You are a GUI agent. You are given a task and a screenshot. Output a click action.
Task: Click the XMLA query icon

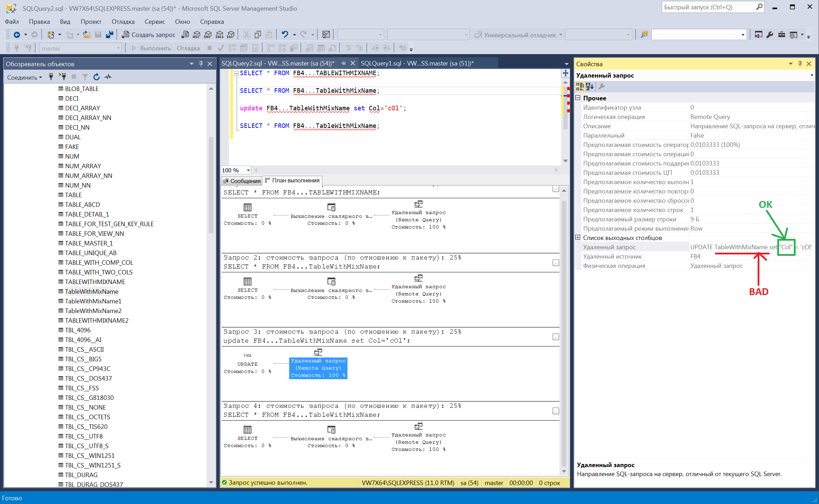tap(220, 35)
